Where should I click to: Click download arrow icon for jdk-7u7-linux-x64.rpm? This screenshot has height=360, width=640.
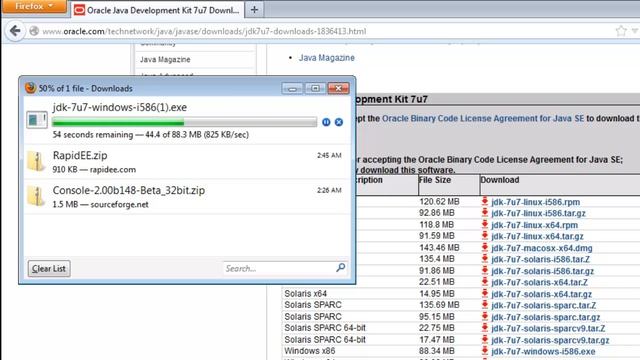click(484, 224)
